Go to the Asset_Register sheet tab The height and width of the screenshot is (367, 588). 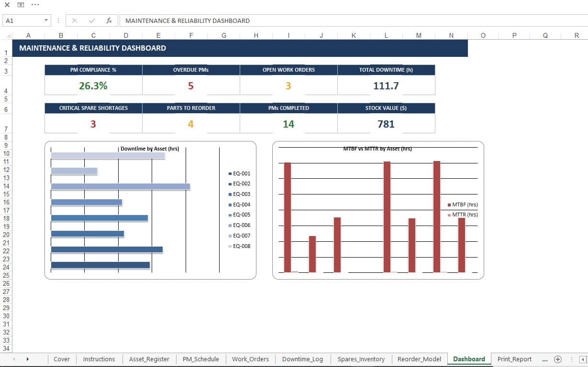[x=149, y=359]
